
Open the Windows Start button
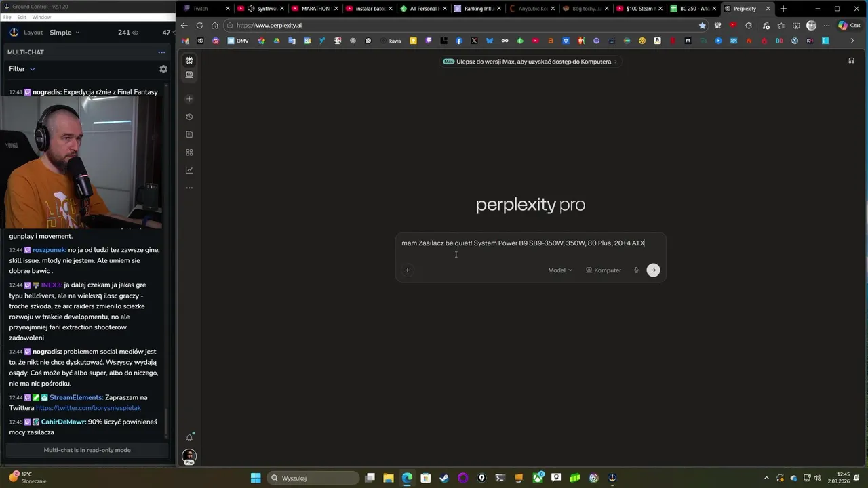pyautogui.click(x=256, y=478)
